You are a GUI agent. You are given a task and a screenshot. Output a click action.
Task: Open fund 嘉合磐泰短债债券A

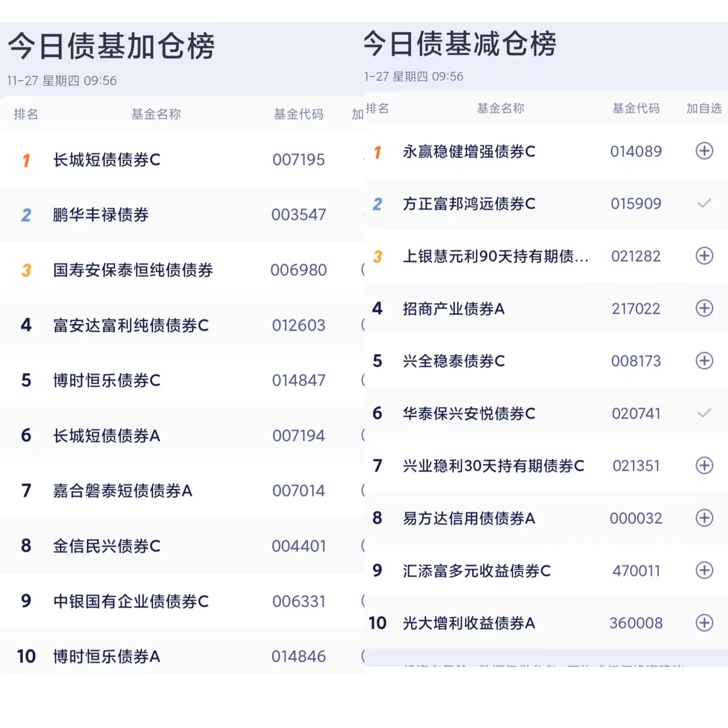(x=123, y=491)
